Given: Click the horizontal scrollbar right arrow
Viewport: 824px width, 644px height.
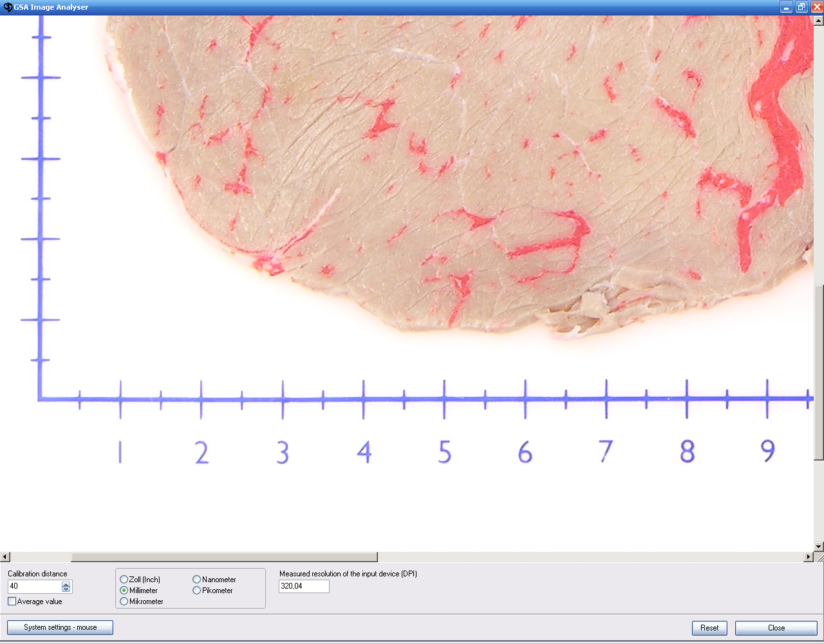Looking at the screenshot, I should click(809, 557).
